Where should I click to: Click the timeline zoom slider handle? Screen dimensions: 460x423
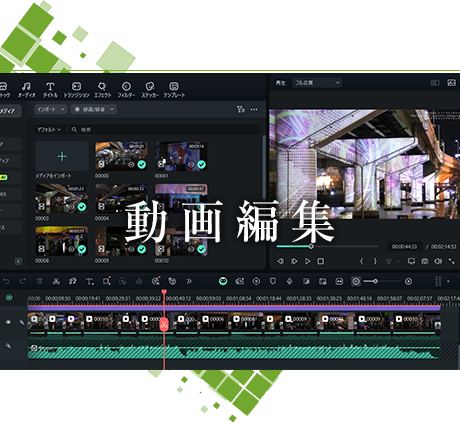pos(376,281)
